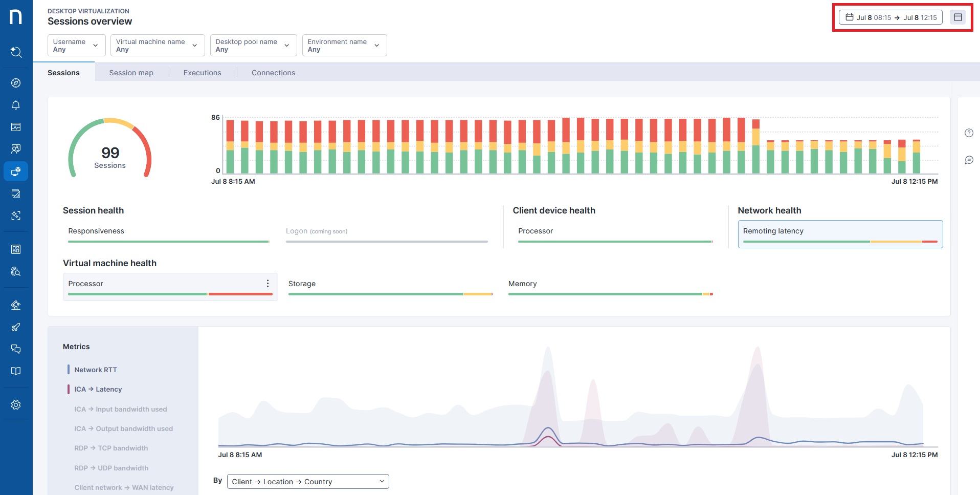
Task: Open the Search panel in the sidebar
Action: point(16,52)
